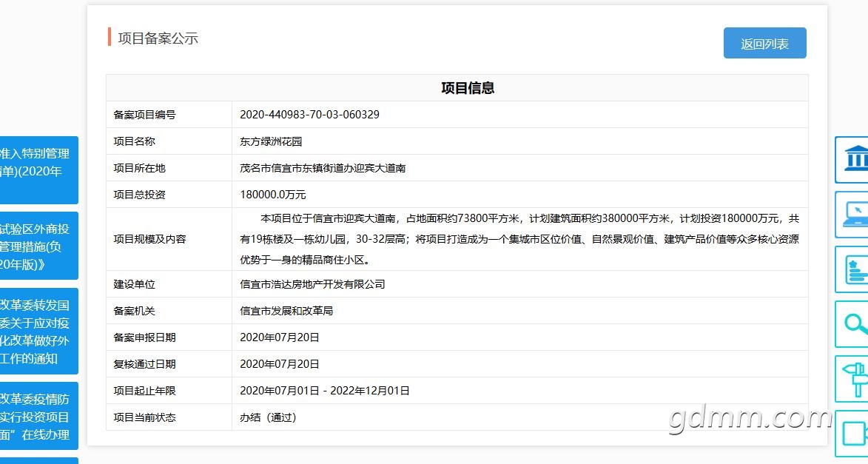868x464 pixels.
Task: Select the project name 东方绿洲花园
Action: pos(271,141)
